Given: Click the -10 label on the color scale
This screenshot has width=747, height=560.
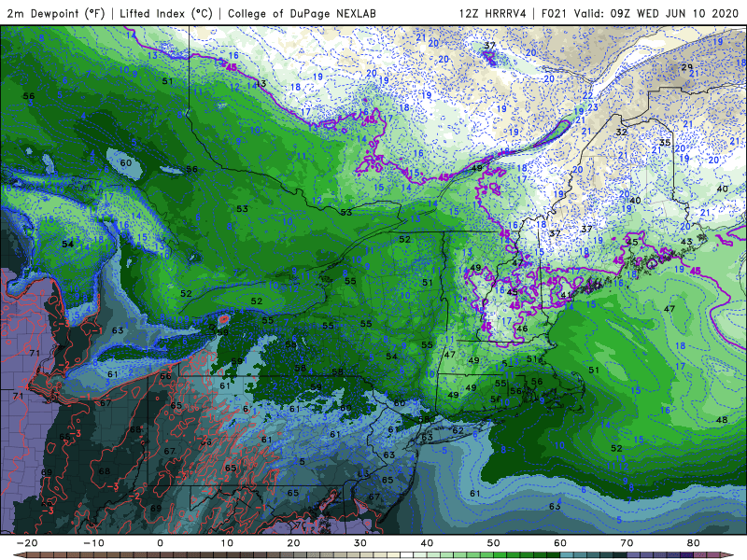Looking at the screenshot, I should 93,543.
